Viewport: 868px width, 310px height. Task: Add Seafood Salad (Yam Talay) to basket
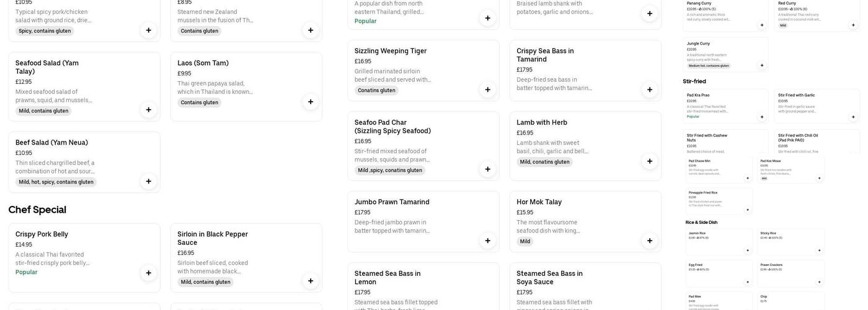pos(148,110)
